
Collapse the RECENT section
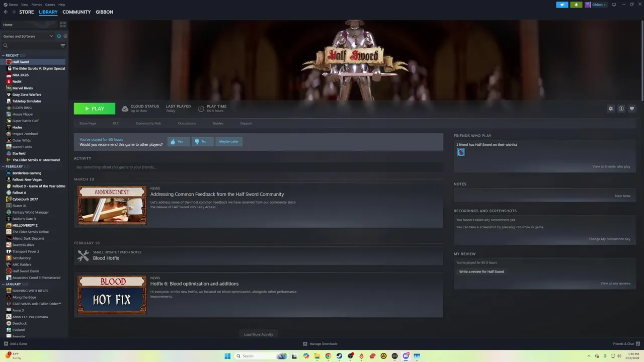click(4, 55)
